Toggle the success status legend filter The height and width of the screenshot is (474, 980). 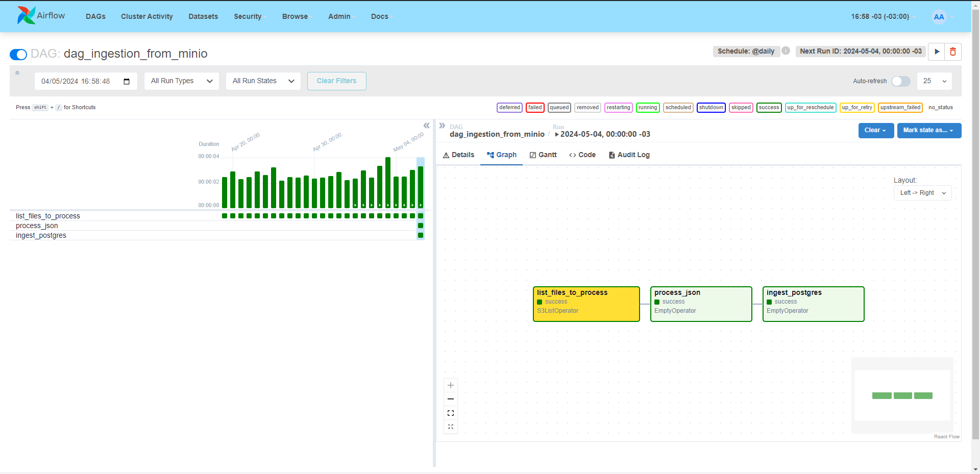pyautogui.click(x=769, y=108)
